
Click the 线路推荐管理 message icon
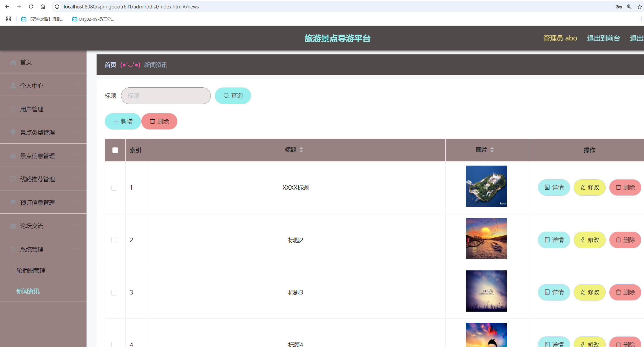(x=13, y=179)
